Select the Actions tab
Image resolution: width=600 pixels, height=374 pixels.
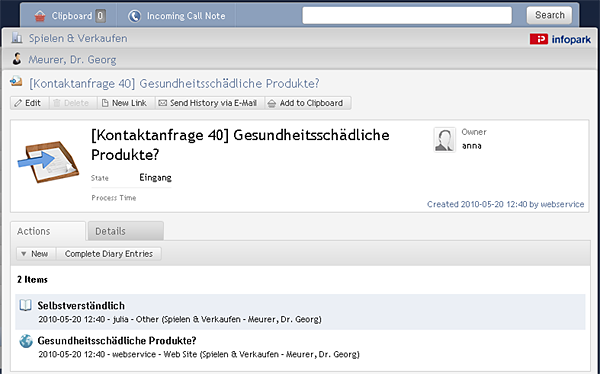[x=48, y=231]
